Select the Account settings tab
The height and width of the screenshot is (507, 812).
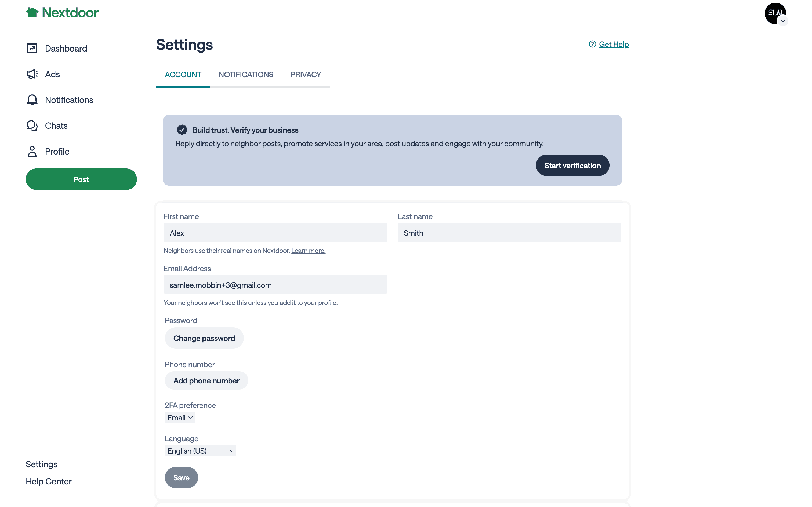coord(183,75)
